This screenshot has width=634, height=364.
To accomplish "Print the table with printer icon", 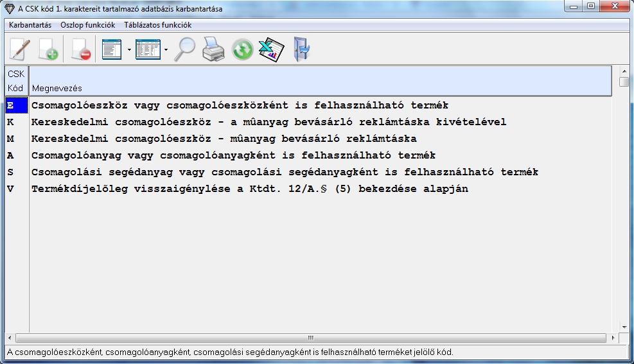I will (213, 49).
